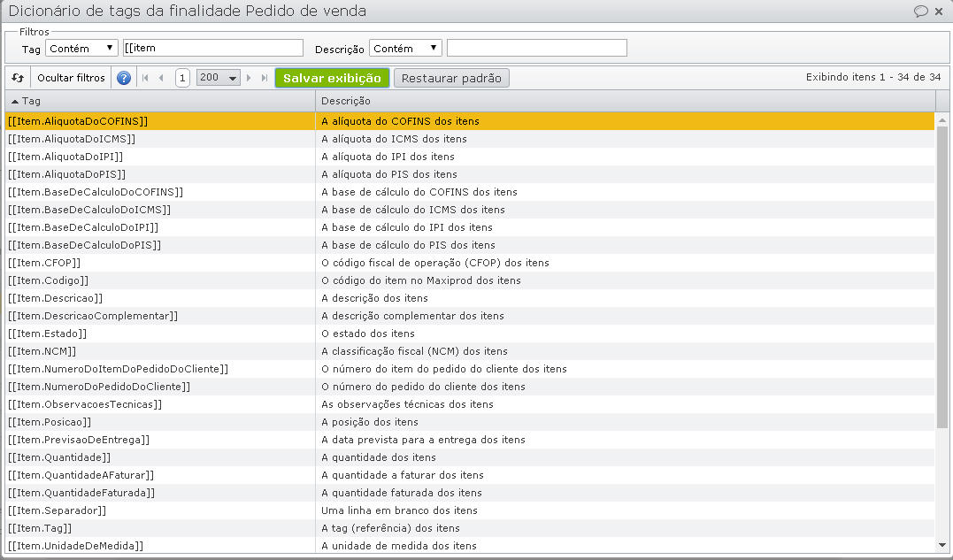Select row [[Item.CFOP]]

pos(470,263)
